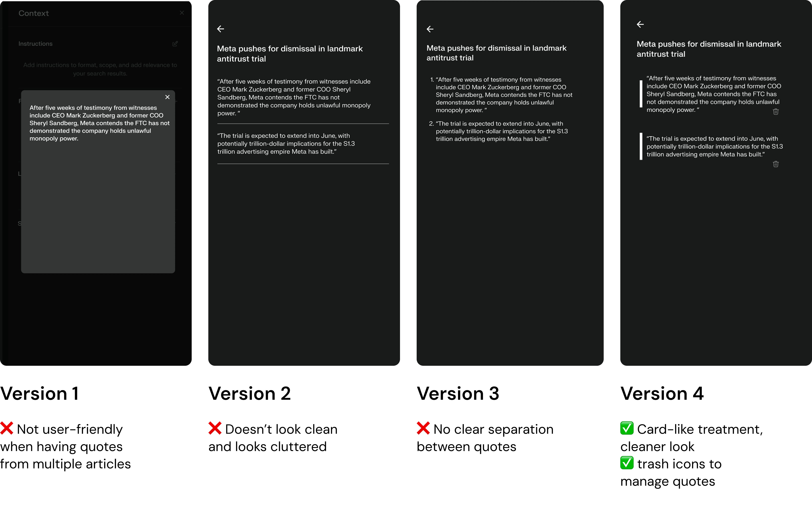The height and width of the screenshot is (513, 812).
Task: Click the second quote card in Version 4
Action: coord(714,146)
